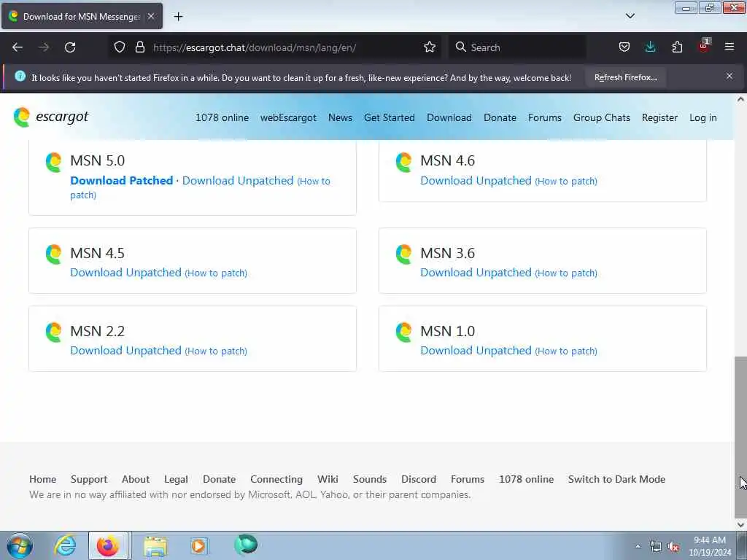Click the Register link

[659, 117]
